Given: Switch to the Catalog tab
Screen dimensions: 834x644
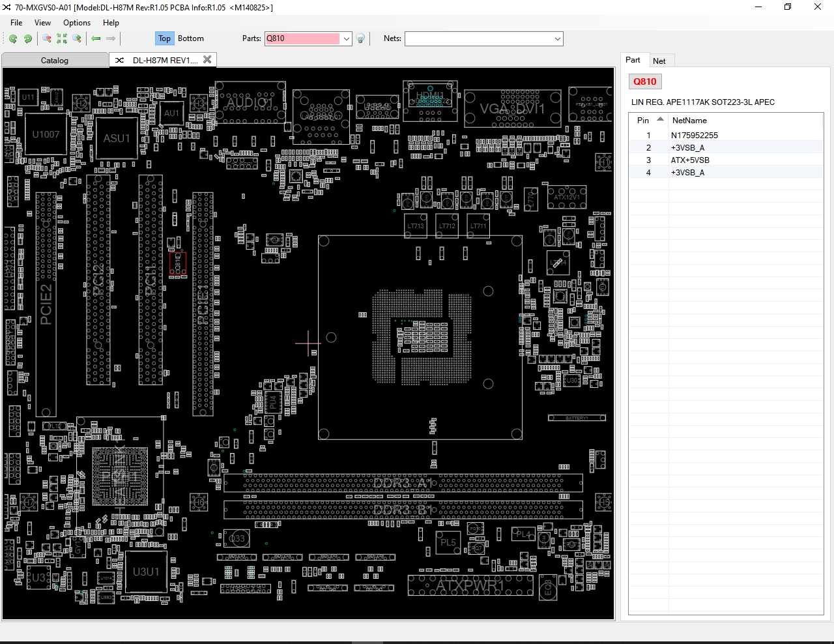Looking at the screenshot, I should click(x=55, y=61).
